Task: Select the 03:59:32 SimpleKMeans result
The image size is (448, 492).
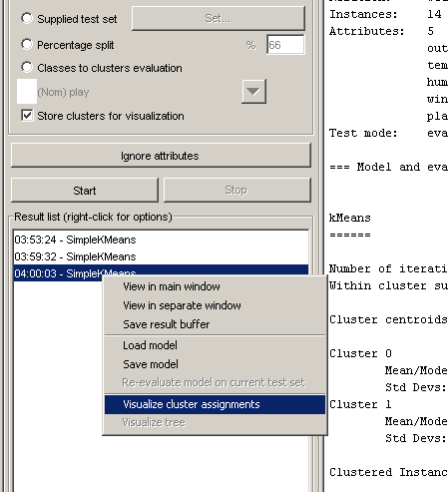Action: [75, 256]
